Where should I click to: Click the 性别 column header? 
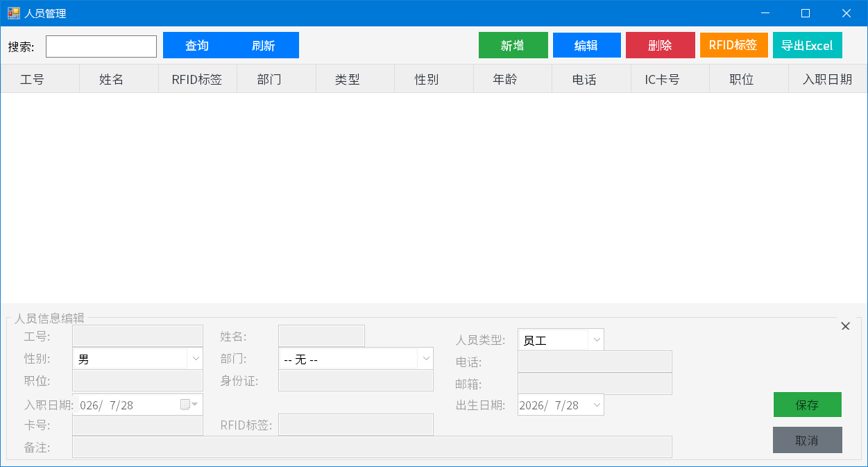[x=434, y=79]
